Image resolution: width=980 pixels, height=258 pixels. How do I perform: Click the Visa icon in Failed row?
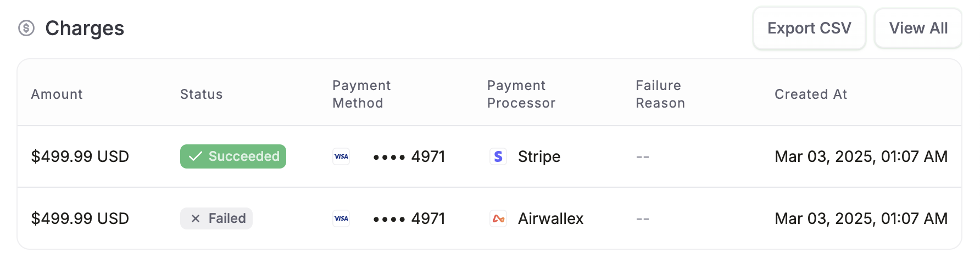[341, 218]
